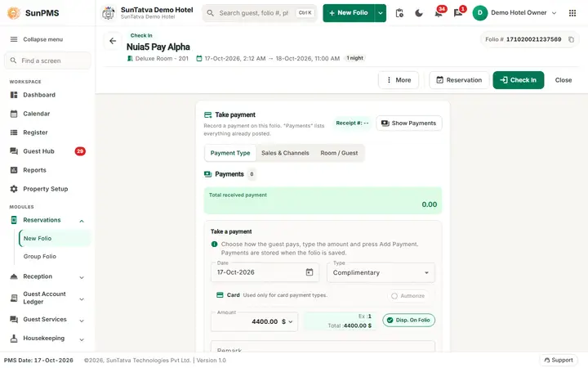Image resolution: width=588 pixels, height=368 pixels.
Task: Open payment Type Complimentary dropdown
Action: 381,272
